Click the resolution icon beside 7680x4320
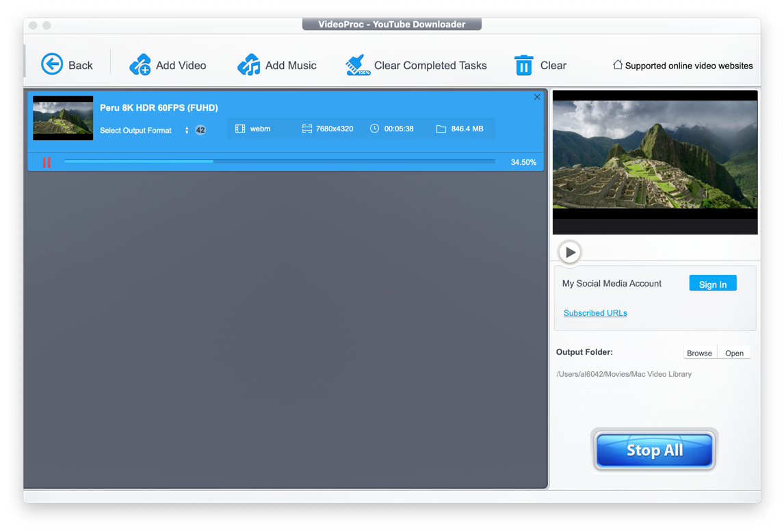The image size is (784, 532). click(307, 129)
